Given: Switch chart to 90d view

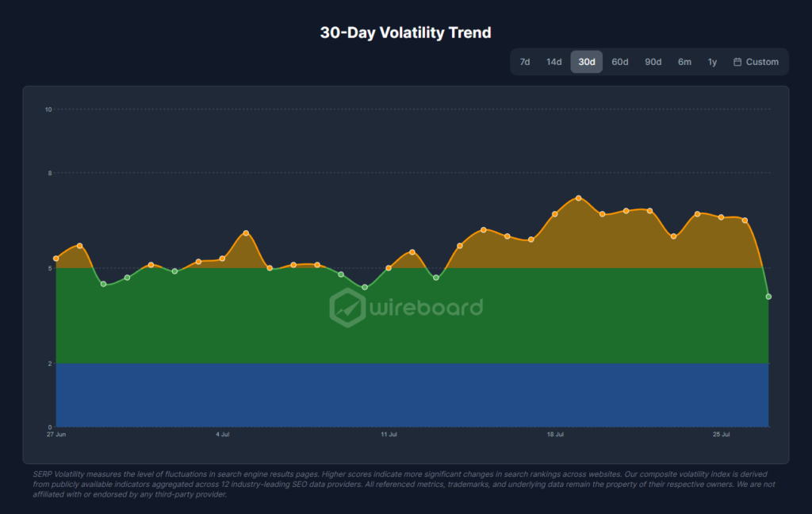Looking at the screenshot, I should click(653, 62).
